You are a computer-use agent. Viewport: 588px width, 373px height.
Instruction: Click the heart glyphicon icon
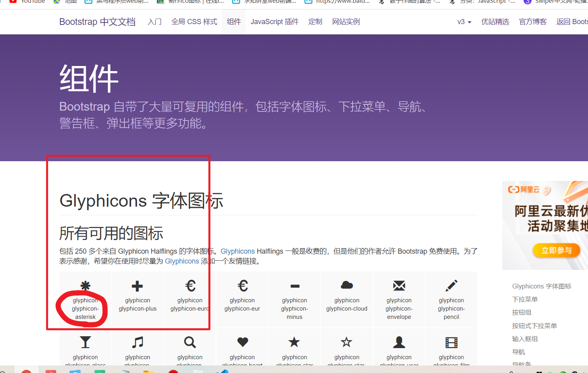click(242, 342)
